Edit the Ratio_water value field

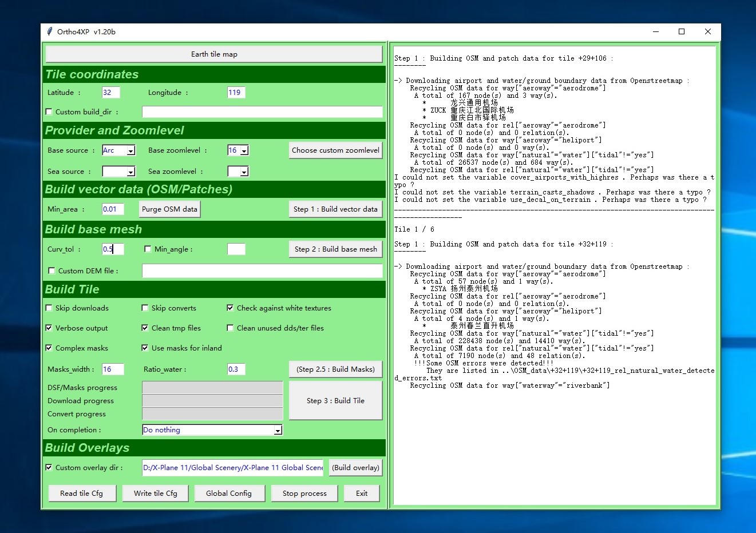[236, 369]
